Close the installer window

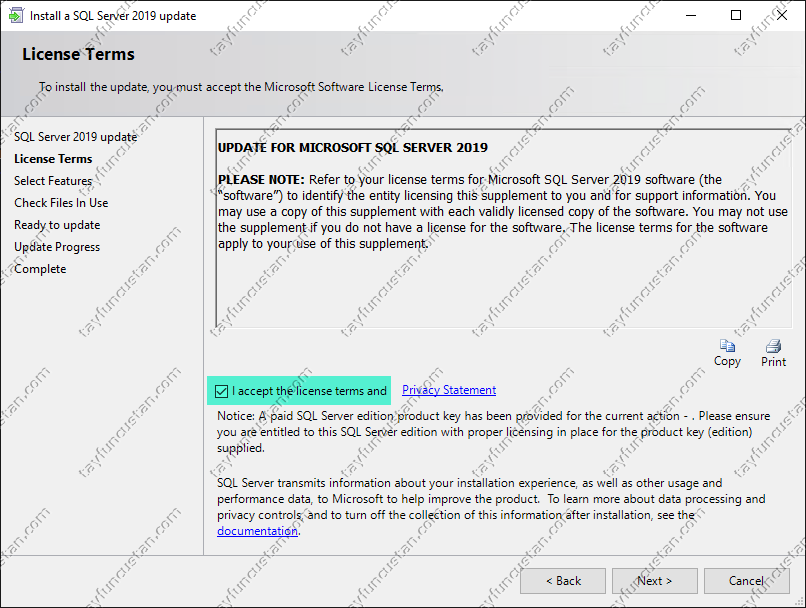(x=782, y=15)
